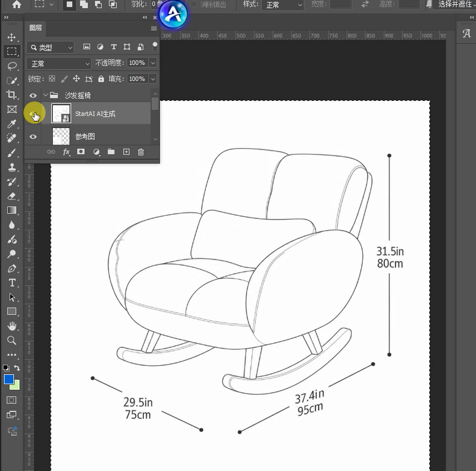Switch to the 图层 panel tab

(36, 28)
